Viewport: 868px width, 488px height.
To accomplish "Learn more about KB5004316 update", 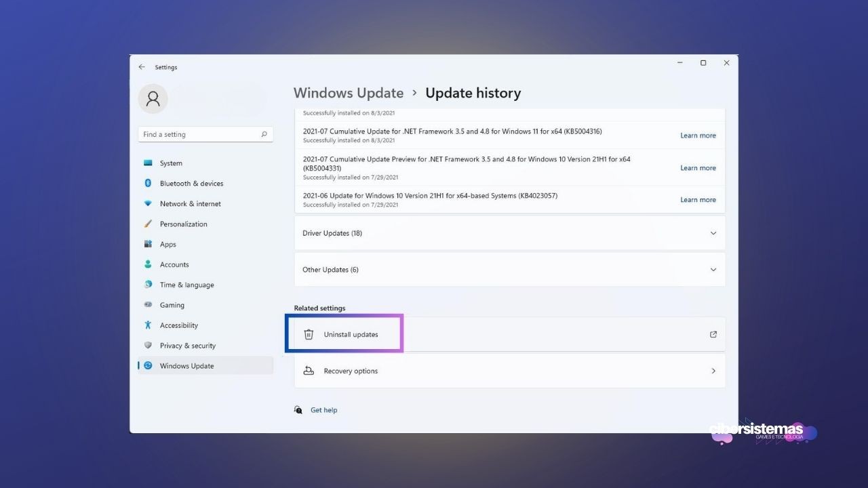I will tap(698, 136).
